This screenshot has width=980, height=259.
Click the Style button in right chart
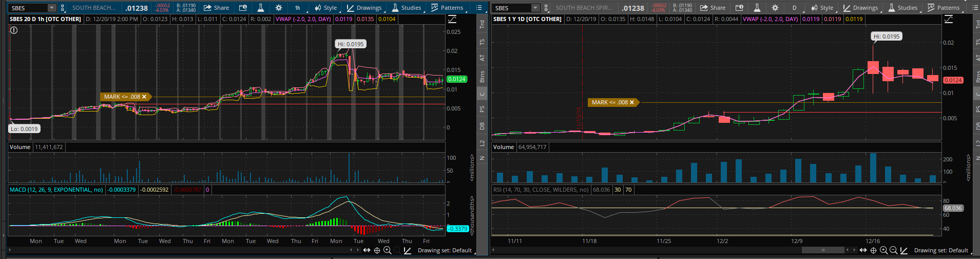[821, 8]
